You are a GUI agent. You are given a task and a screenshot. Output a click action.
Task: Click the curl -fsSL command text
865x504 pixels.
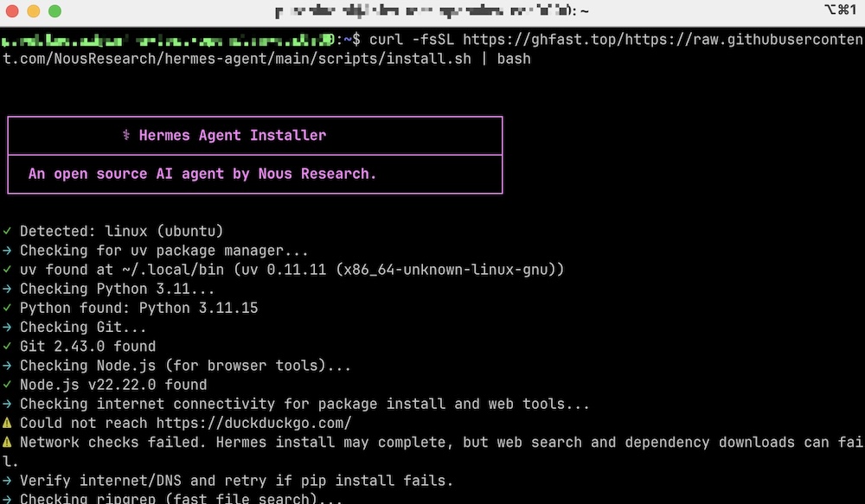412,40
